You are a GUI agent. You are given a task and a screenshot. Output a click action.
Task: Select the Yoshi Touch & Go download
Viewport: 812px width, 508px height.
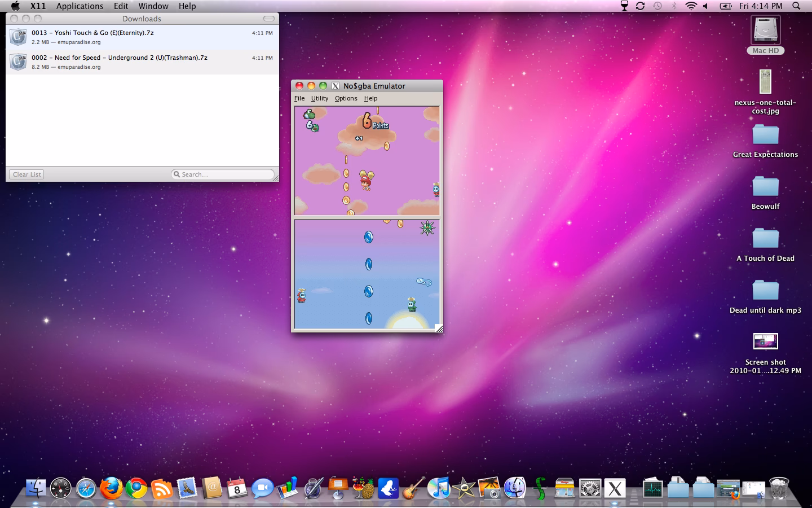click(x=142, y=37)
